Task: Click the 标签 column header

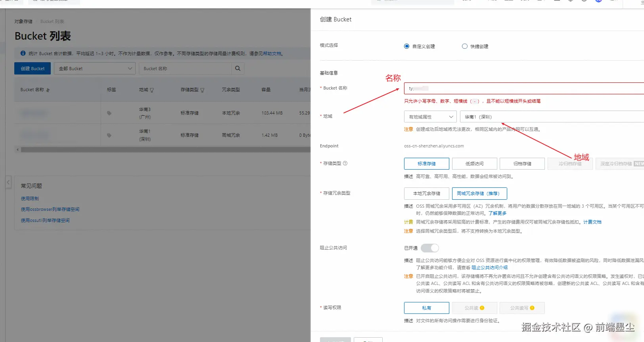Action: tap(111, 90)
